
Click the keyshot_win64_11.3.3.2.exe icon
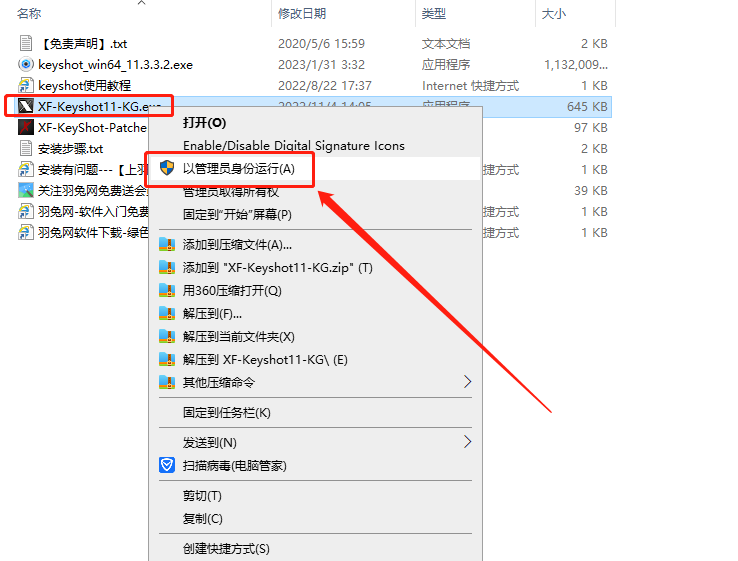26,64
